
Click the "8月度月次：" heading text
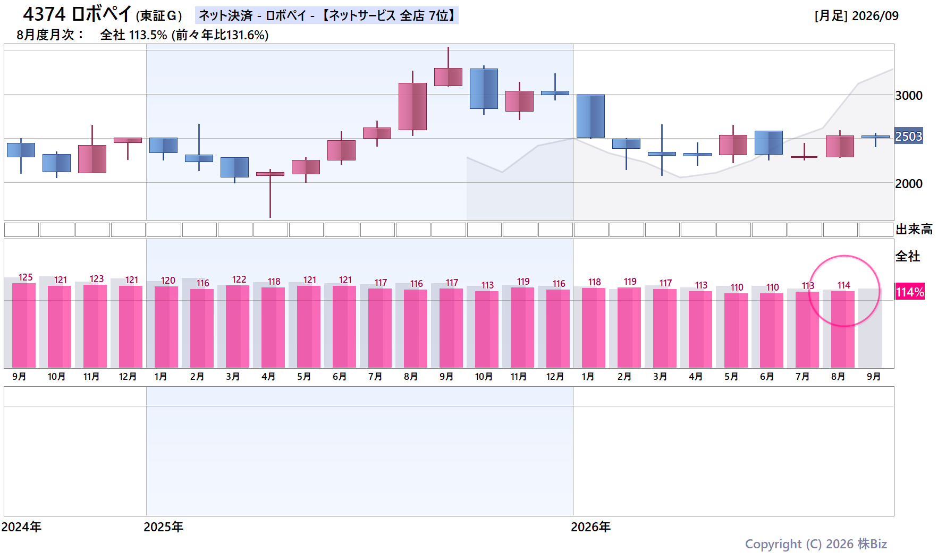[x=50, y=35]
